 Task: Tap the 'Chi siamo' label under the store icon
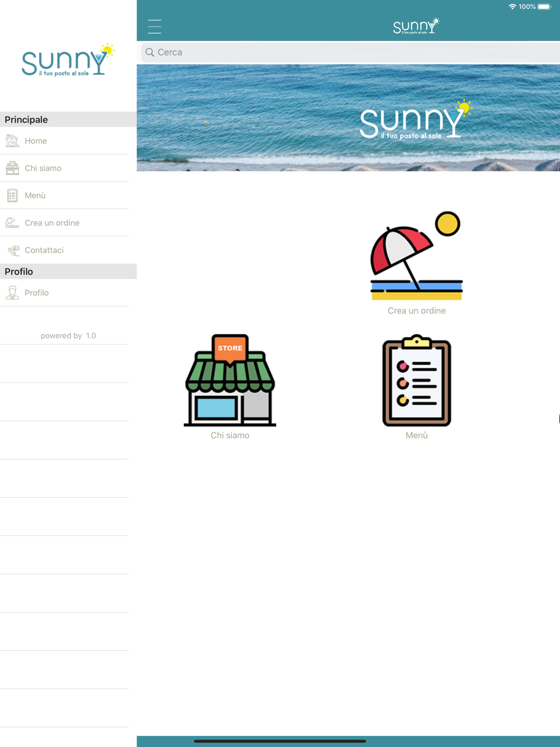point(230,435)
